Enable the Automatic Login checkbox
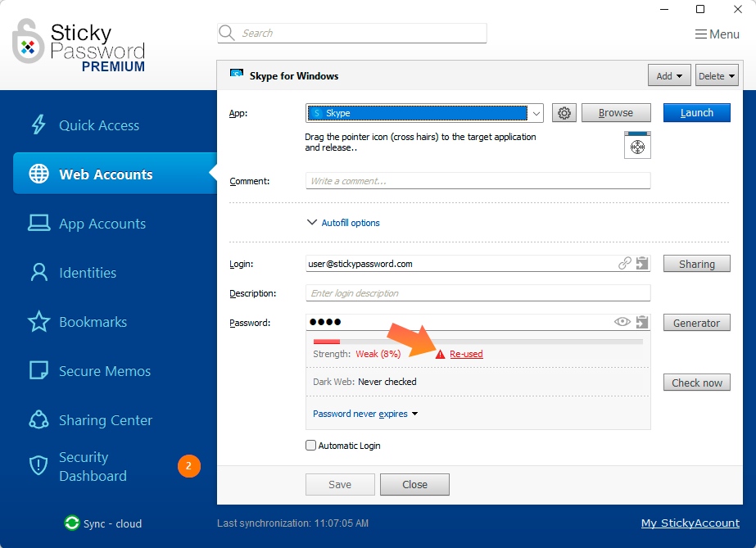This screenshot has height=548, width=756. pos(311,446)
